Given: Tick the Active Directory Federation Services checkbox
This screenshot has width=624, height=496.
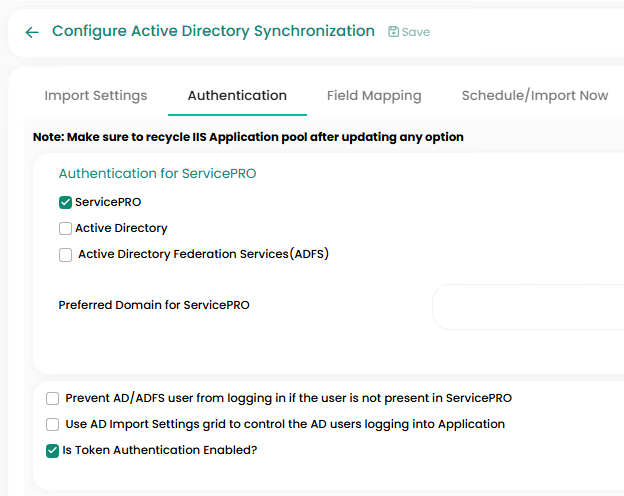Looking at the screenshot, I should [66, 255].
